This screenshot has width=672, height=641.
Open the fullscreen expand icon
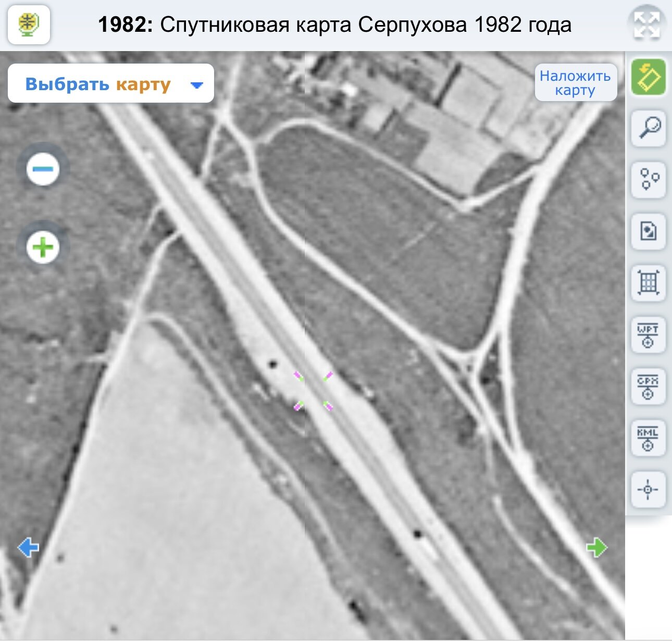point(646,25)
